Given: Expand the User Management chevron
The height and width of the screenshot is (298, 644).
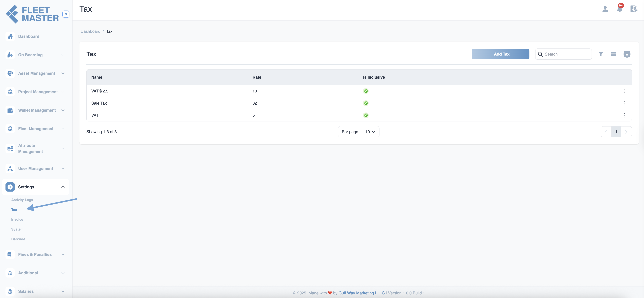Looking at the screenshot, I should click(63, 169).
